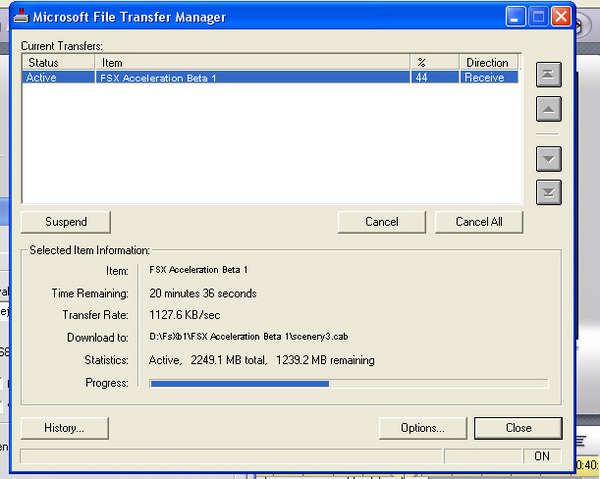Move selected transfer down one position

pyautogui.click(x=548, y=158)
